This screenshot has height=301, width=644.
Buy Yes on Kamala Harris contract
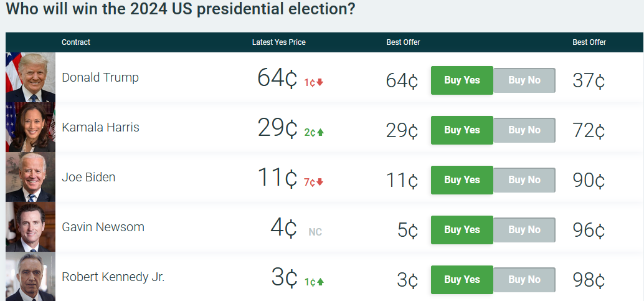pyautogui.click(x=462, y=130)
